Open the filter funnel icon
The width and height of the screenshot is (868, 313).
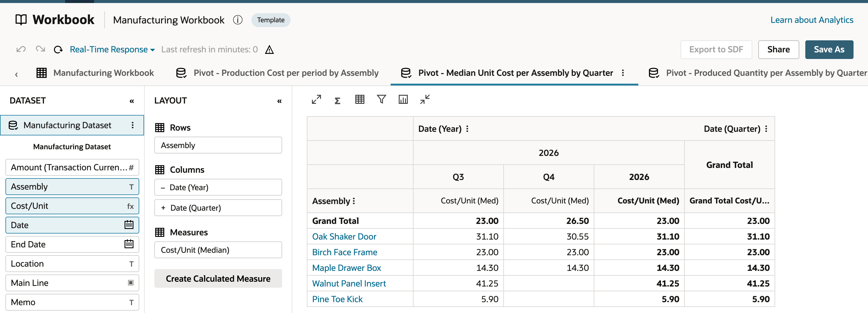[x=381, y=99]
